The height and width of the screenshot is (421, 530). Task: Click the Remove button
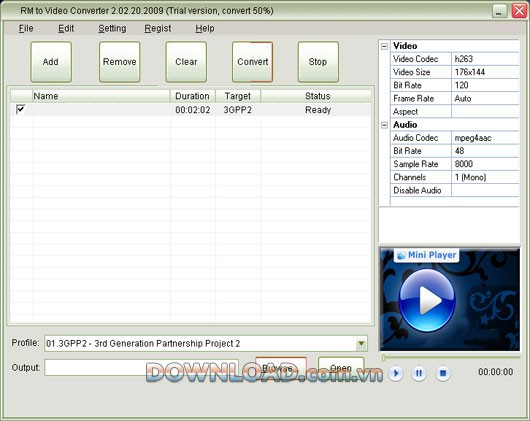point(120,62)
